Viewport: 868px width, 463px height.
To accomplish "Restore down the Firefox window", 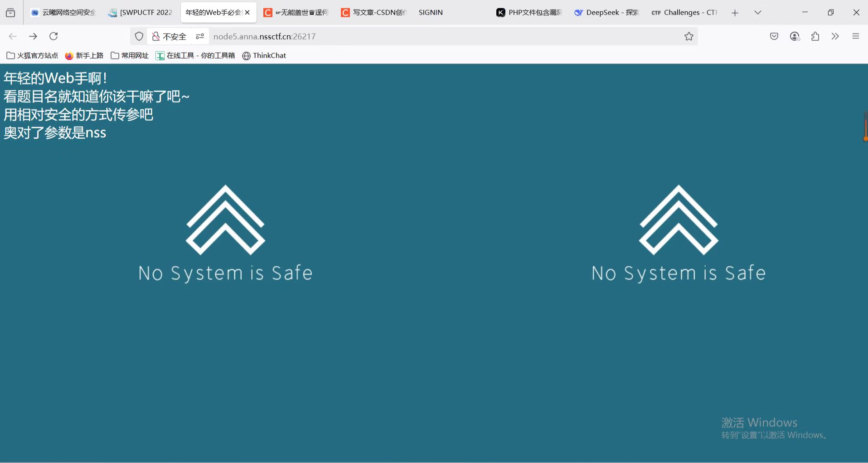I will [x=830, y=12].
